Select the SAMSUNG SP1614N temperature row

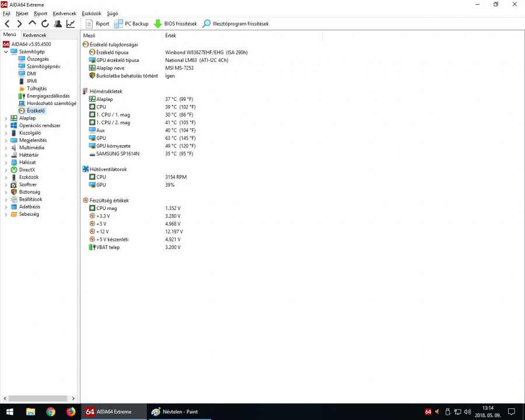tap(141, 154)
